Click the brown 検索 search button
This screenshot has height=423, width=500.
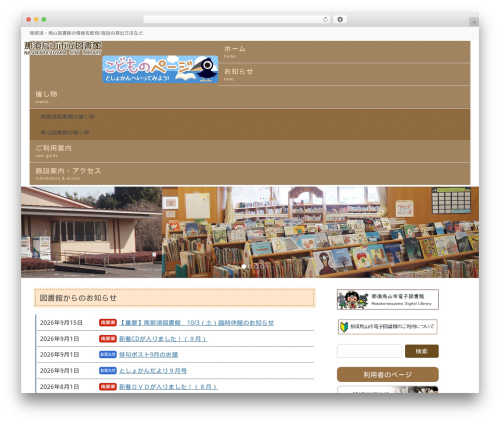[422, 351]
